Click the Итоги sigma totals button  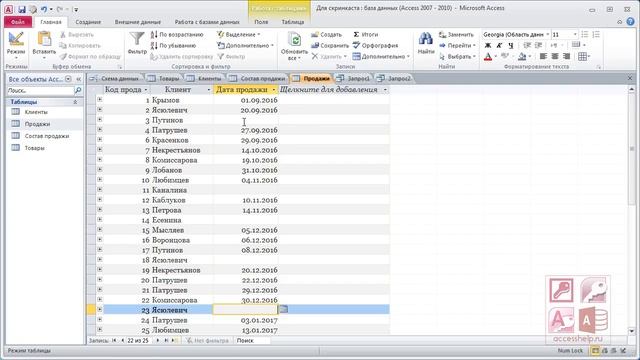pyautogui.click(x=366, y=35)
